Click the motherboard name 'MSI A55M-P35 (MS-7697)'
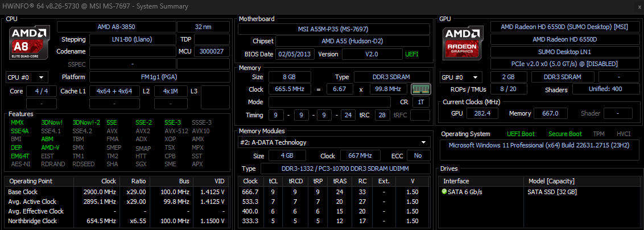The image size is (644, 230). point(334,29)
